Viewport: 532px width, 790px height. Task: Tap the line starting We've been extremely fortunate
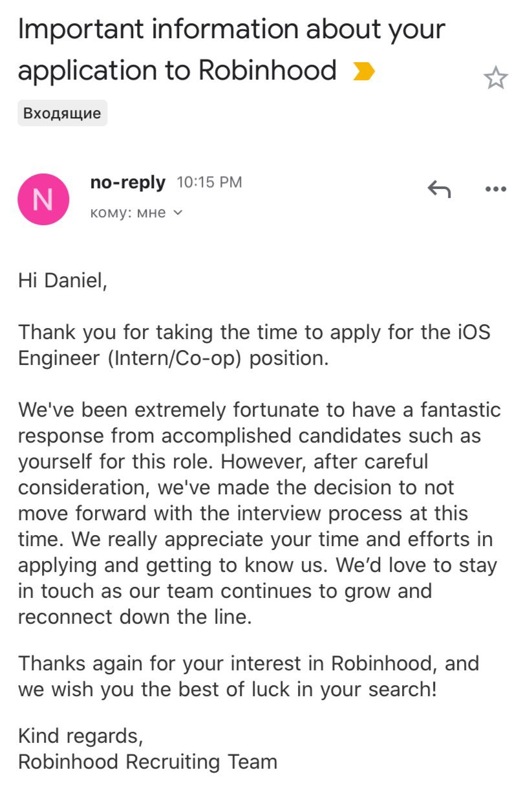(x=259, y=410)
